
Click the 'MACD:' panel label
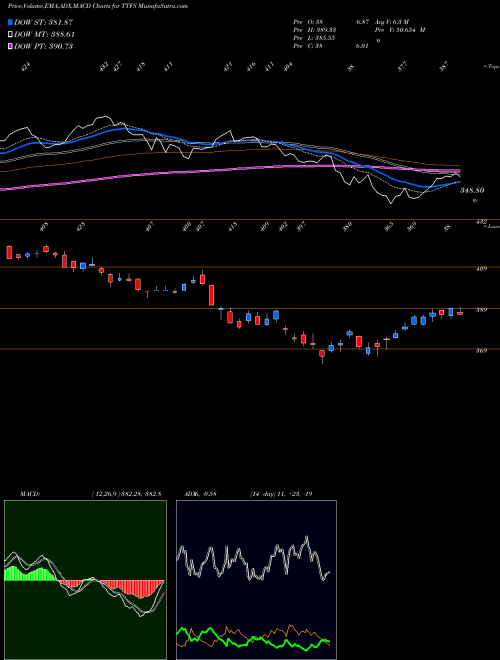[x=29, y=494]
